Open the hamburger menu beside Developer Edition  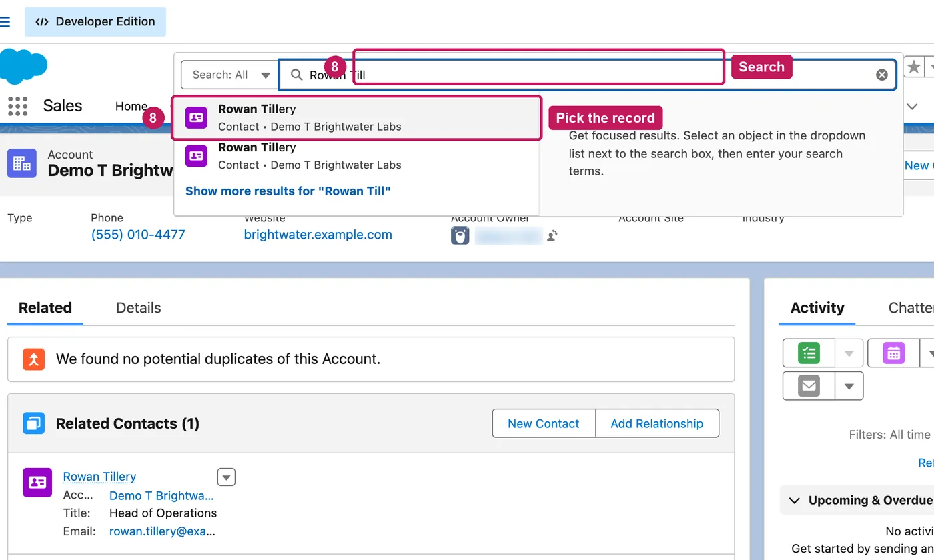(x=5, y=21)
